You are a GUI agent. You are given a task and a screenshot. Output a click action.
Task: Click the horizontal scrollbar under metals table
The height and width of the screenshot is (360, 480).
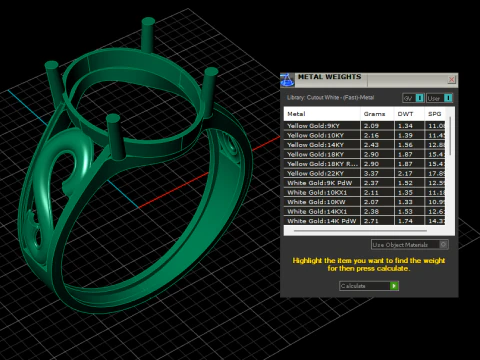[360, 230]
